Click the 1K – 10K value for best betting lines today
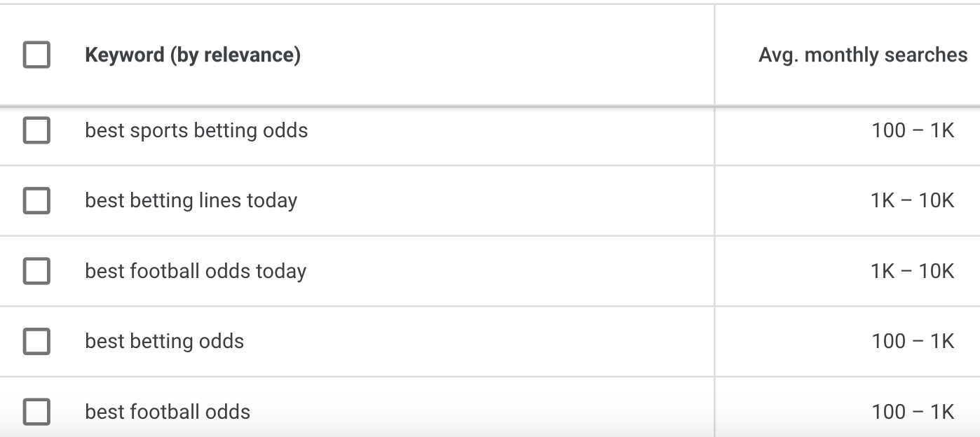Screen dimensions: 980x437 tap(912, 201)
